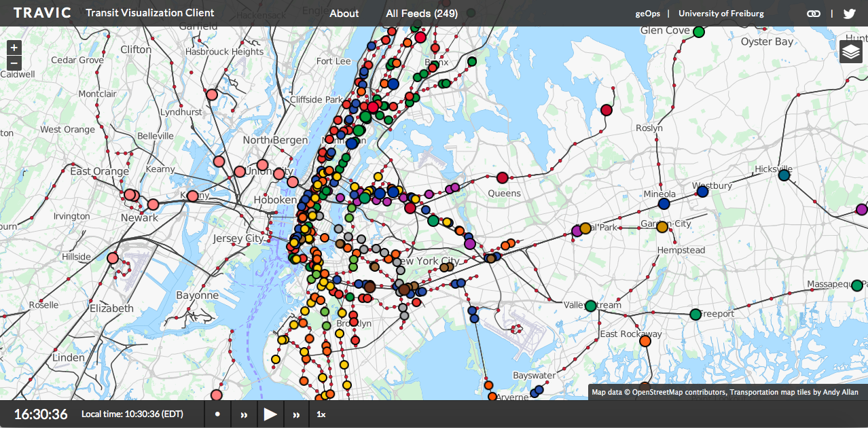
Task: Click the North Bergen map label
Action: point(275,140)
